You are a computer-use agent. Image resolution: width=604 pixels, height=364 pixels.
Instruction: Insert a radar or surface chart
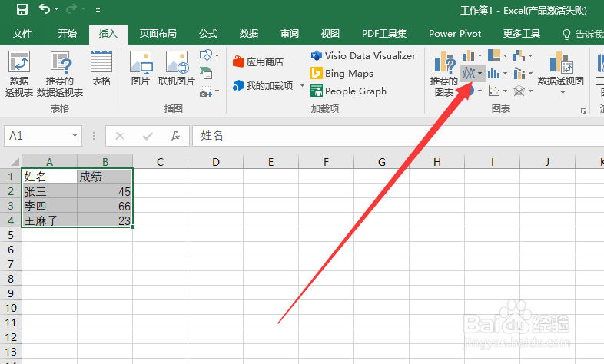519,91
